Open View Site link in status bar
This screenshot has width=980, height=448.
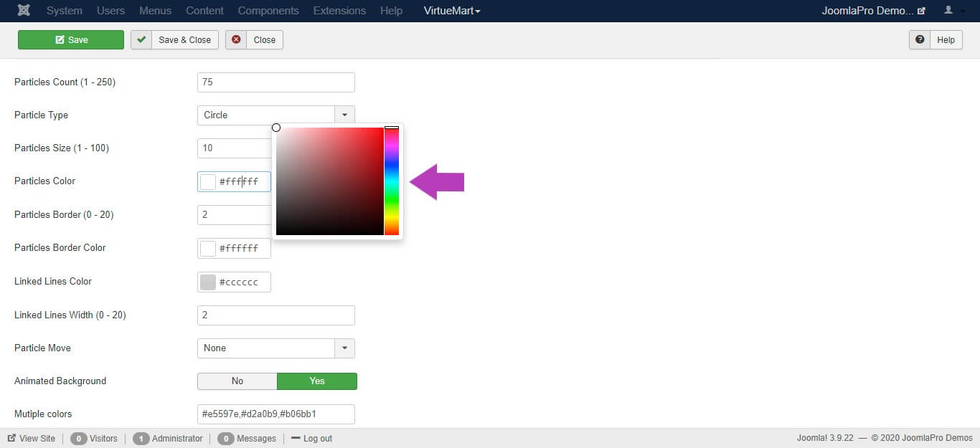[x=32, y=438]
